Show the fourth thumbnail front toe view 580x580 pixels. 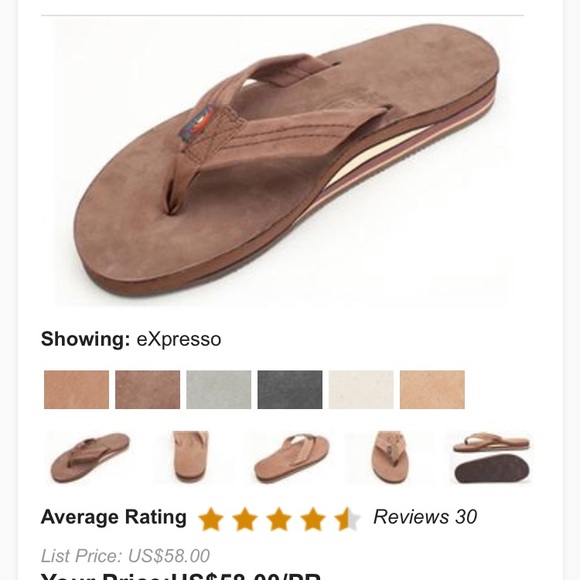point(390,458)
